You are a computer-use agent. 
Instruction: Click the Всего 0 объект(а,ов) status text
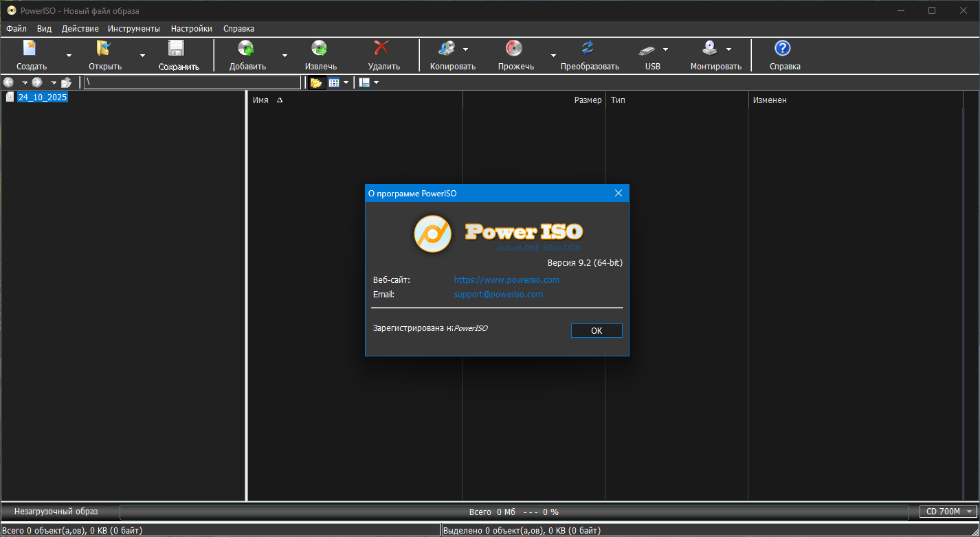click(72, 531)
